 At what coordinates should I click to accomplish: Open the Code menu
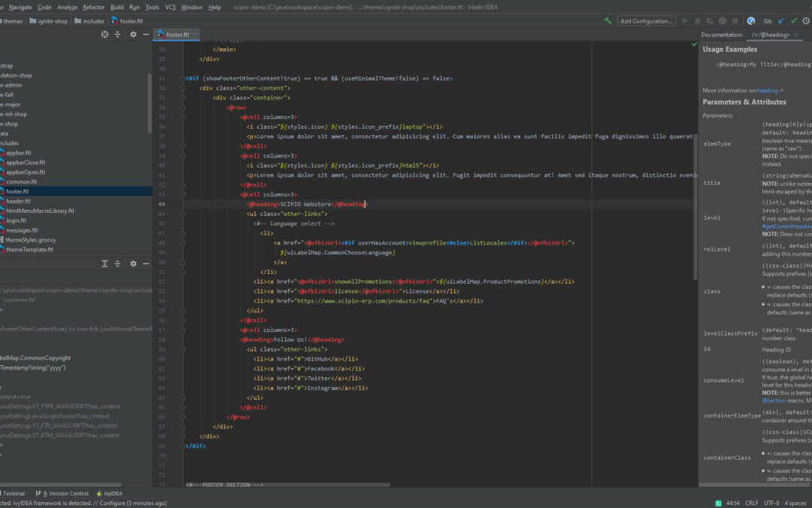(44, 8)
